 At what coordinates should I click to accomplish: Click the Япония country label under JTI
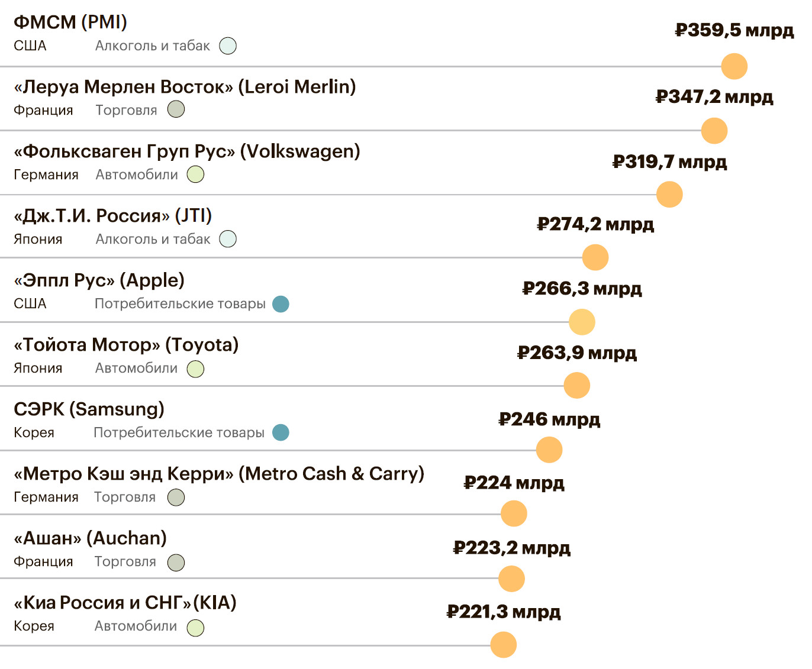tap(38, 240)
